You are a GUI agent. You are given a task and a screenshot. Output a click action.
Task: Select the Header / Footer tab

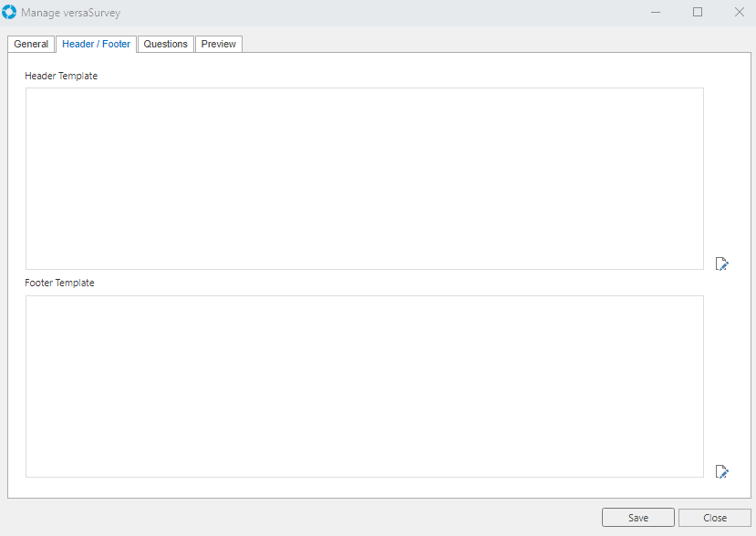(x=96, y=44)
